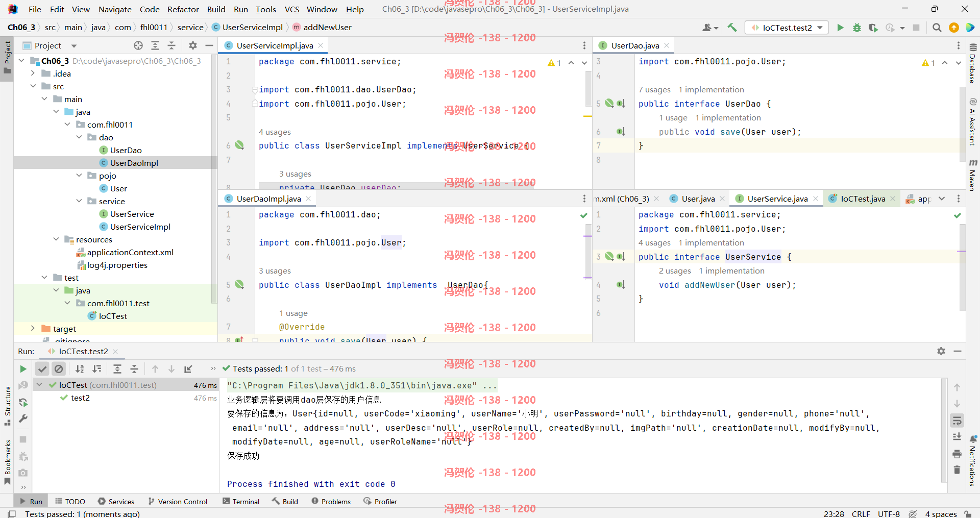The image size is (980, 518).
Task: Select opened file in Project panel
Action: (x=138, y=45)
